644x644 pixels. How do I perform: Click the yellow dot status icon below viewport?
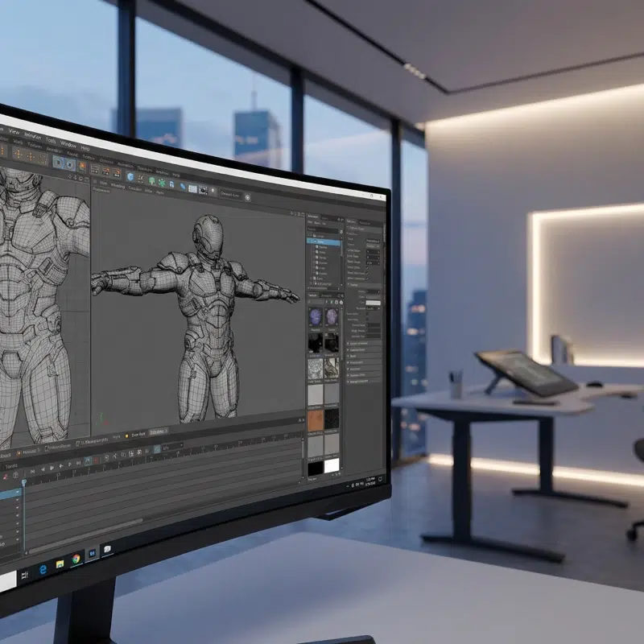point(127,436)
